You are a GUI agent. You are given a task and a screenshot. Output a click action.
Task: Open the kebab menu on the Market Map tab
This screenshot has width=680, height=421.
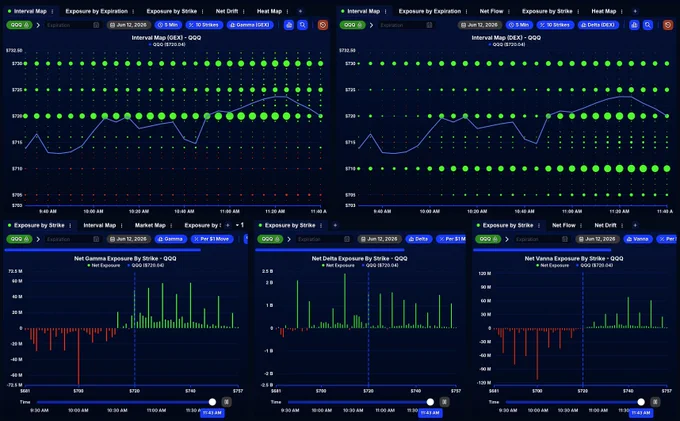(171, 225)
